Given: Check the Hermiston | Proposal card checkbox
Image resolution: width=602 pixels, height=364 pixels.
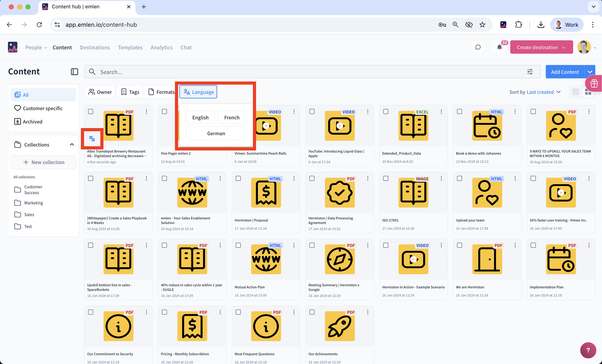Looking at the screenshot, I should point(238,178).
